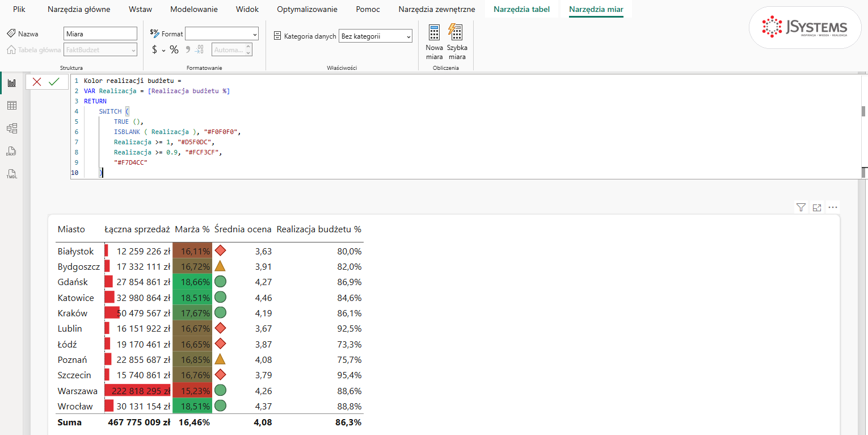
Task: Open the Format dropdown
Action: click(x=222, y=34)
